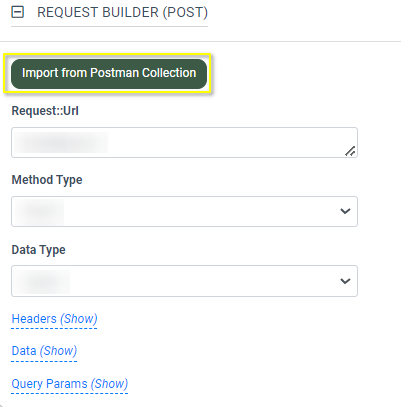
Task: Click the Method Type field label
Action: 47,180
